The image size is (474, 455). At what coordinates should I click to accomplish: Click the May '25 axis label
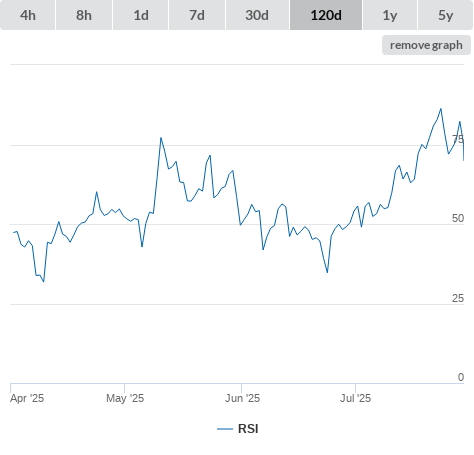coord(125,398)
